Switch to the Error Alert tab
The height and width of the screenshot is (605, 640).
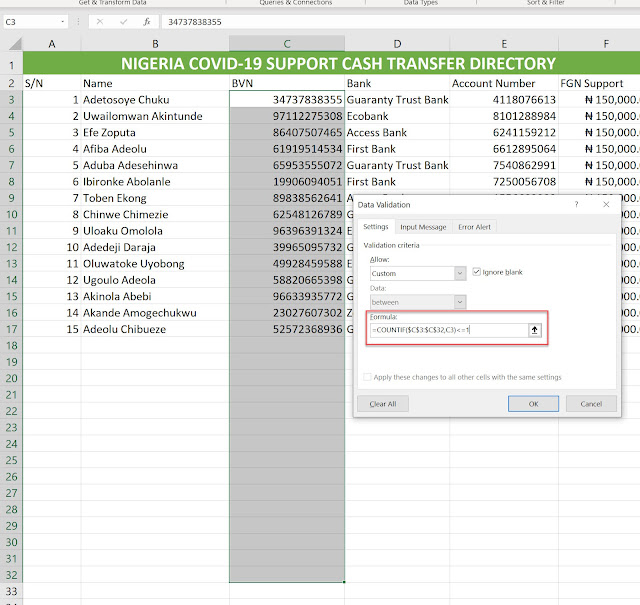[x=474, y=227]
